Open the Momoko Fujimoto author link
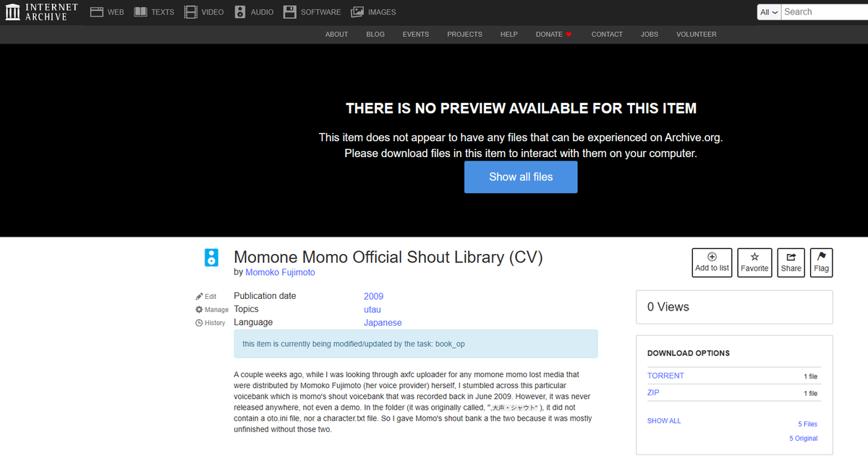The height and width of the screenshot is (456, 868). point(280,272)
